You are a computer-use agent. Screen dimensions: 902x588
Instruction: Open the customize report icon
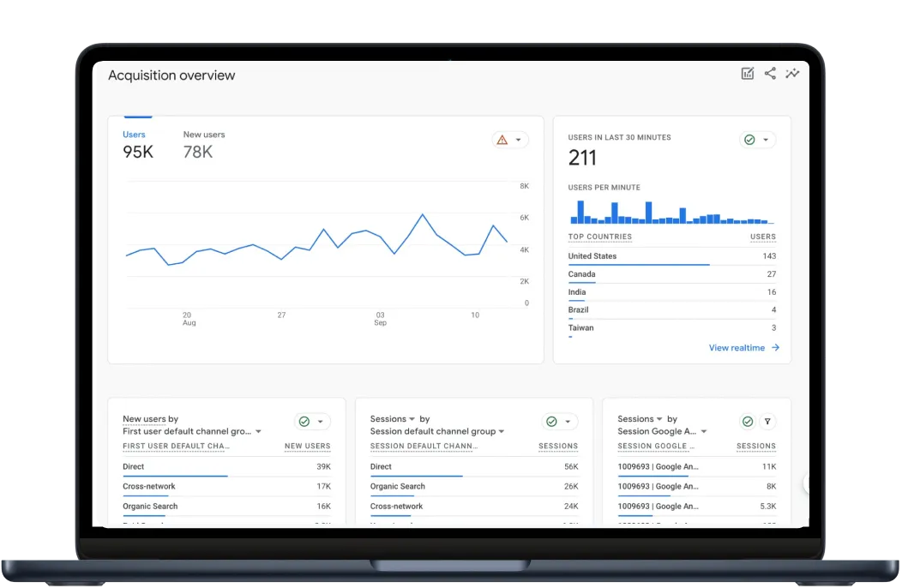coord(748,74)
